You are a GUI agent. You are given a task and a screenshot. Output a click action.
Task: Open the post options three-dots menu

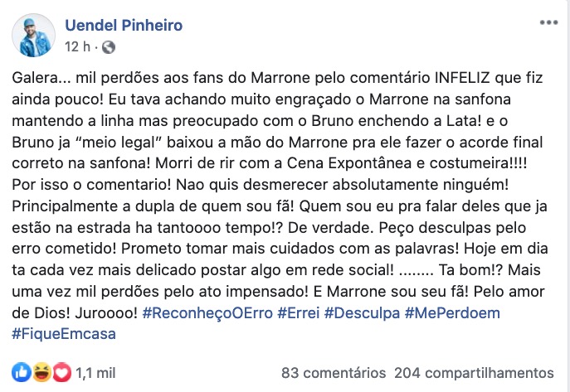[548, 22]
